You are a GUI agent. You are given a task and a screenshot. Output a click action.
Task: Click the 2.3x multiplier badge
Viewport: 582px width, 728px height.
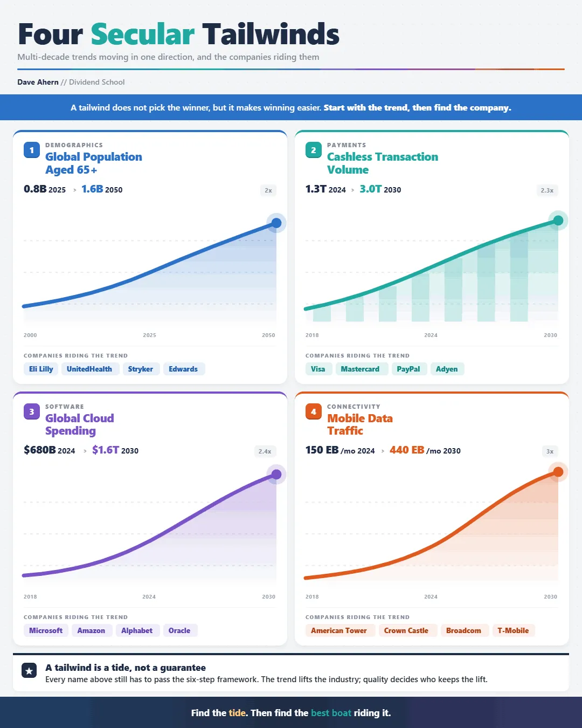[x=547, y=190]
